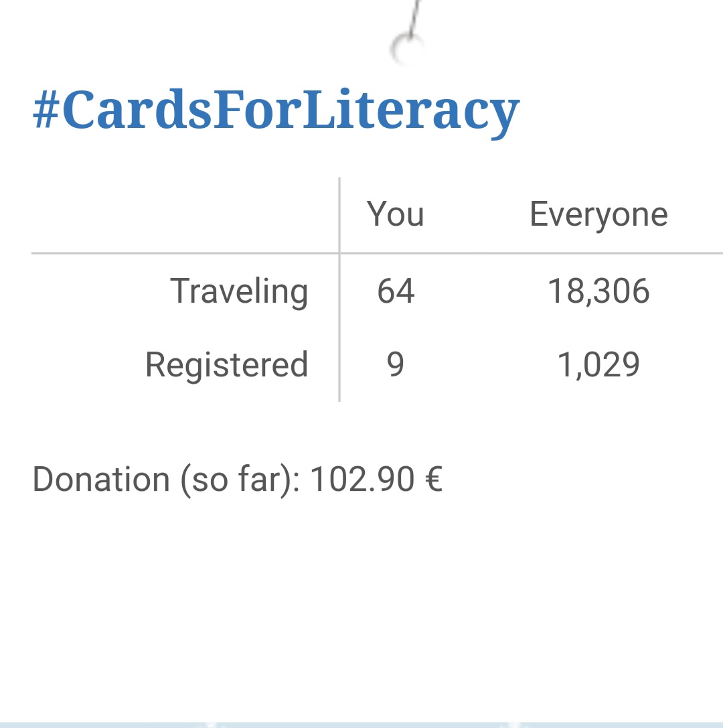Click the empty top-left table cell

185,215
